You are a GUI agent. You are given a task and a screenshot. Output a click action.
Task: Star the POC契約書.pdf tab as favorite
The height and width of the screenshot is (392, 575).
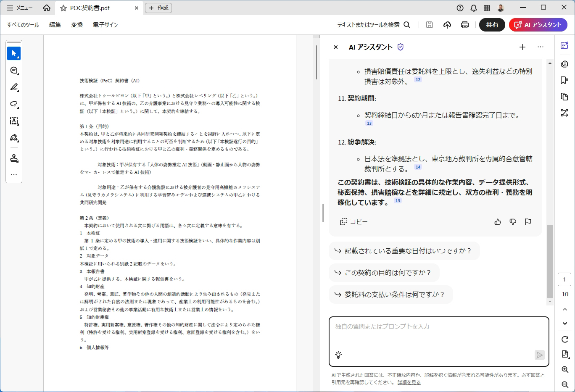coord(63,8)
